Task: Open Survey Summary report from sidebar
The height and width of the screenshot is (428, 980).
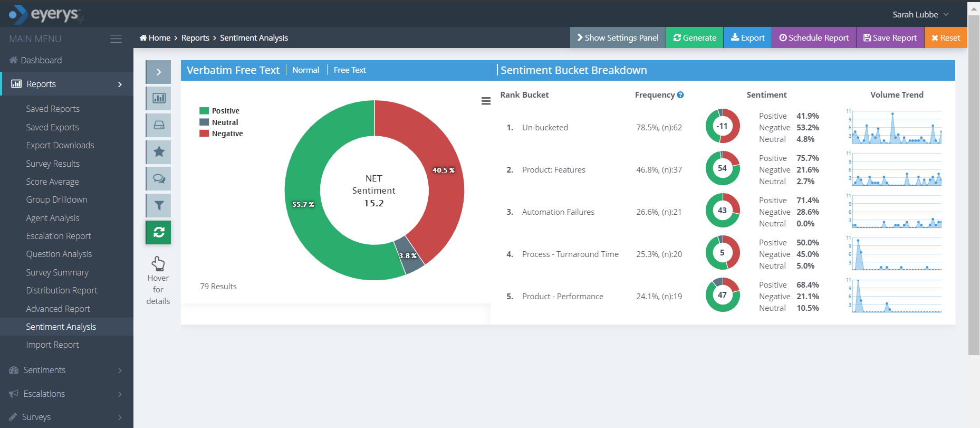Action: click(x=57, y=272)
